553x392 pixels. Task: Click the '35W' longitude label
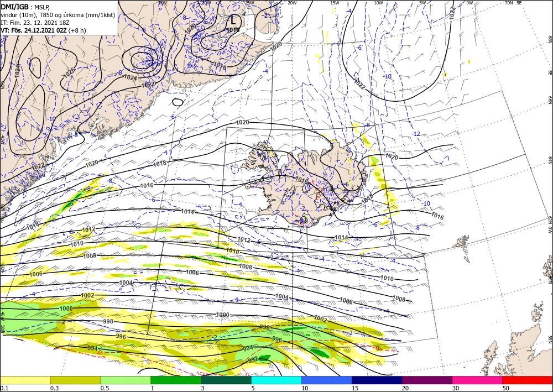162,3
